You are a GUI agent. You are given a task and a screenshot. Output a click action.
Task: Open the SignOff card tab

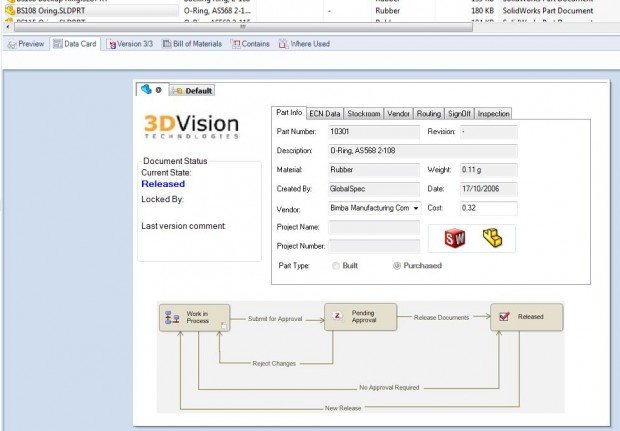(x=459, y=114)
